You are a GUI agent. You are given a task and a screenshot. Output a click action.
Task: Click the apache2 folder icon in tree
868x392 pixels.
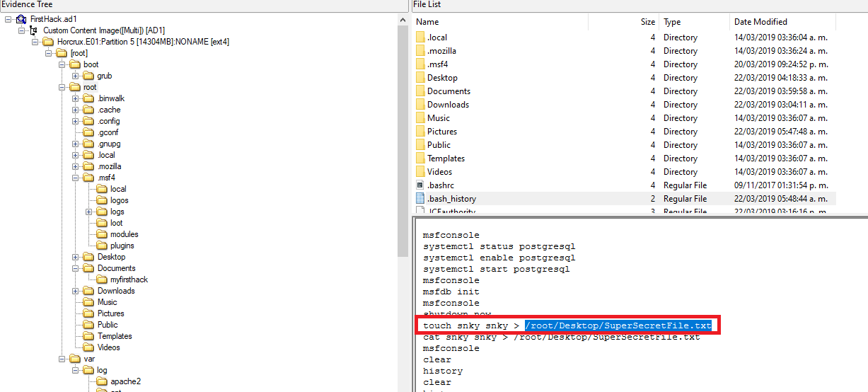[101, 381]
